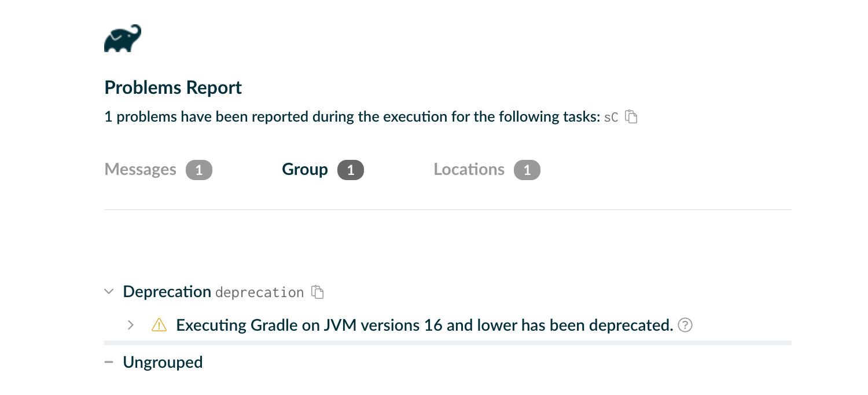Click the Ungrouped section label
The width and height of the screenshot is (868, 395).
163,361
